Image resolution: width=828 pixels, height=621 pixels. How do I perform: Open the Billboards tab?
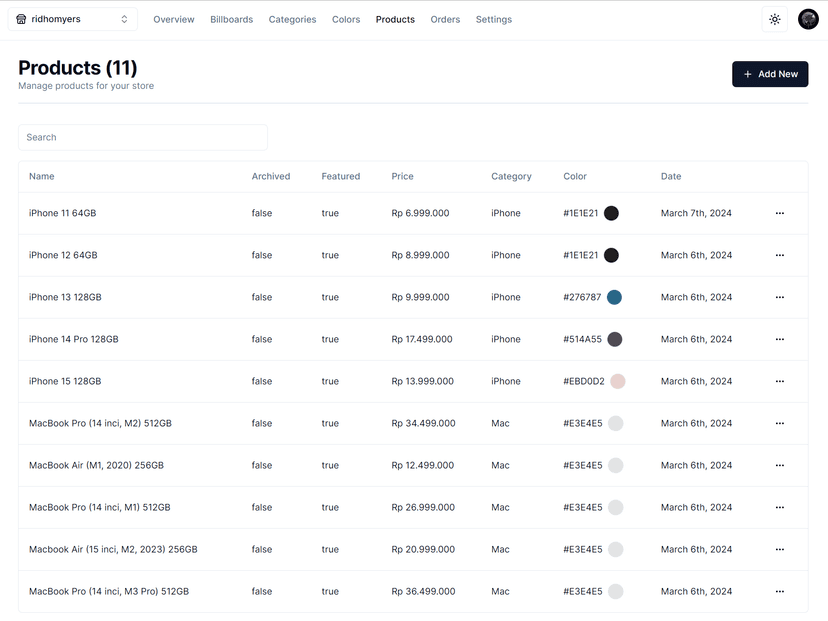[231, 20]
